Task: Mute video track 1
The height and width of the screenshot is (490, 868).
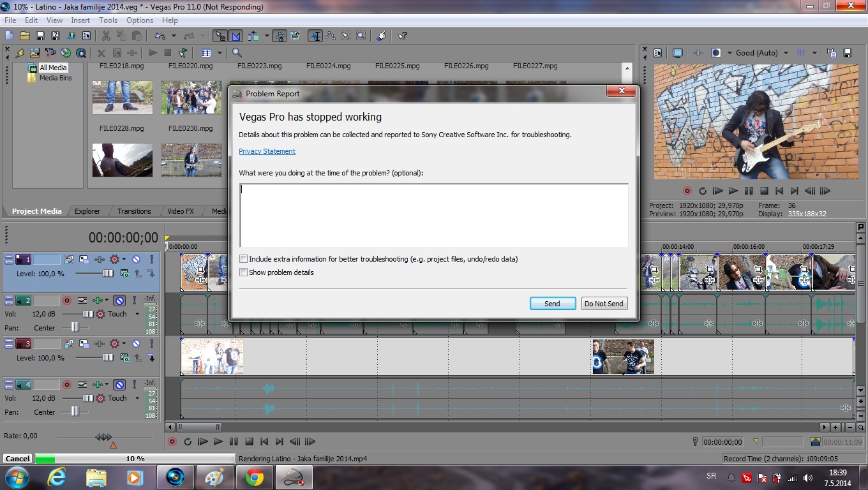Action: [x=136, y=260]
